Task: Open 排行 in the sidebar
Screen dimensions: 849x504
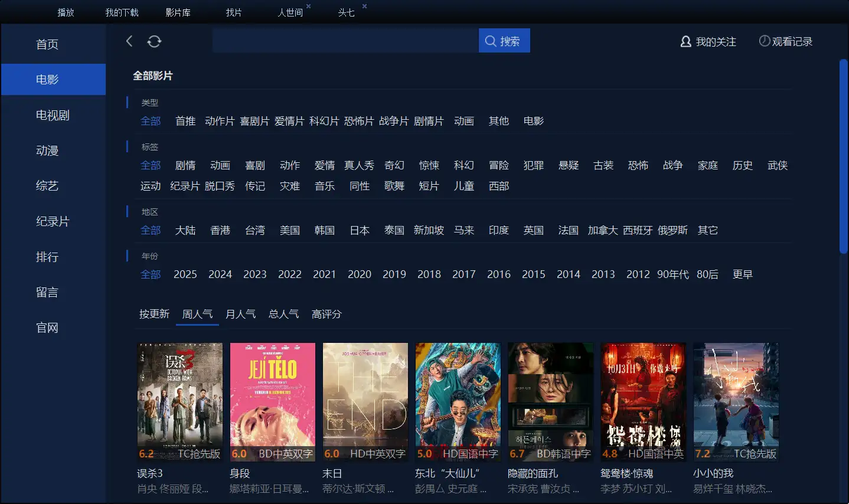Action: (47, 257)
